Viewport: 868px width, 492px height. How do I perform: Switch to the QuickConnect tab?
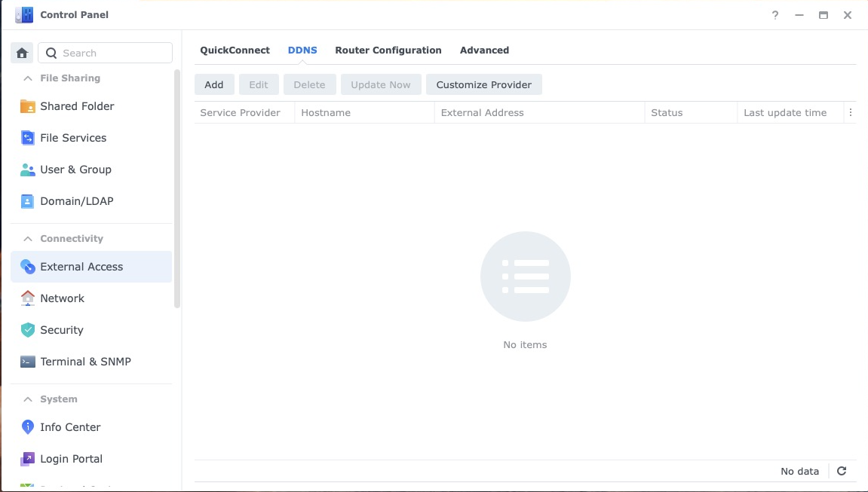pos(235,50)
